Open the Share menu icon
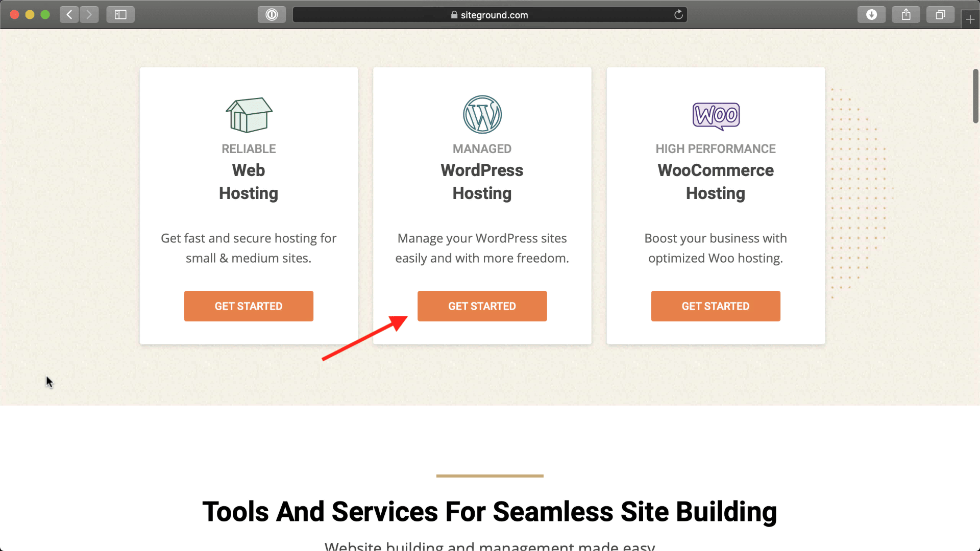Viewport: 980px width, 551px height. [906, 14]
